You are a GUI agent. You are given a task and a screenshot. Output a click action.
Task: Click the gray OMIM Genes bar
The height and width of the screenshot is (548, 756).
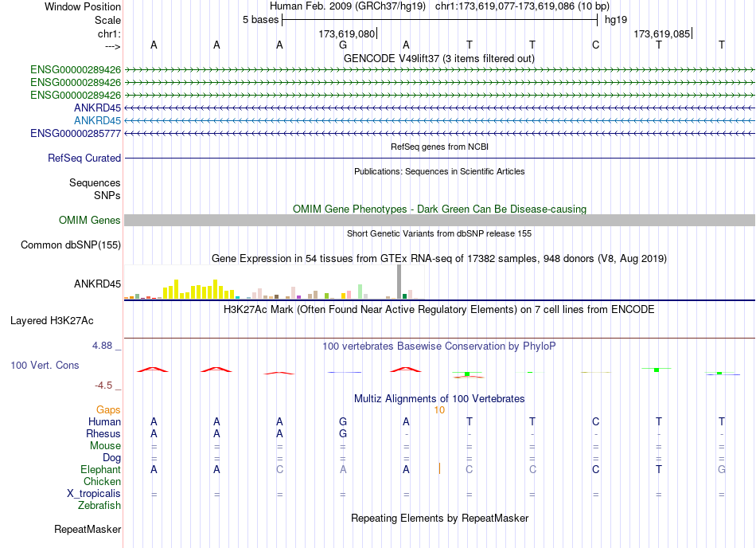pyautogui.click(x=440, y=220)
